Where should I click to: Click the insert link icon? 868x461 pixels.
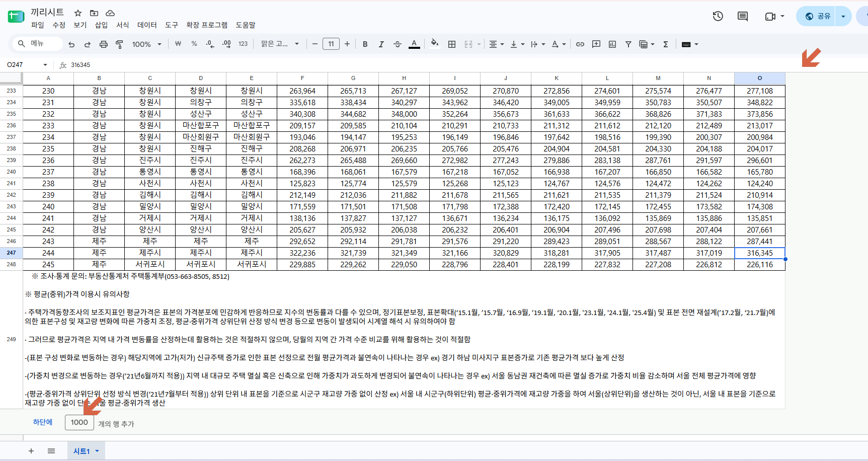point(580,44)
